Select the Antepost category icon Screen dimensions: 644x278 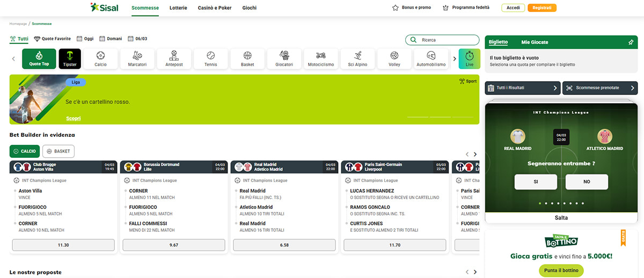click(x=174, y=58)
